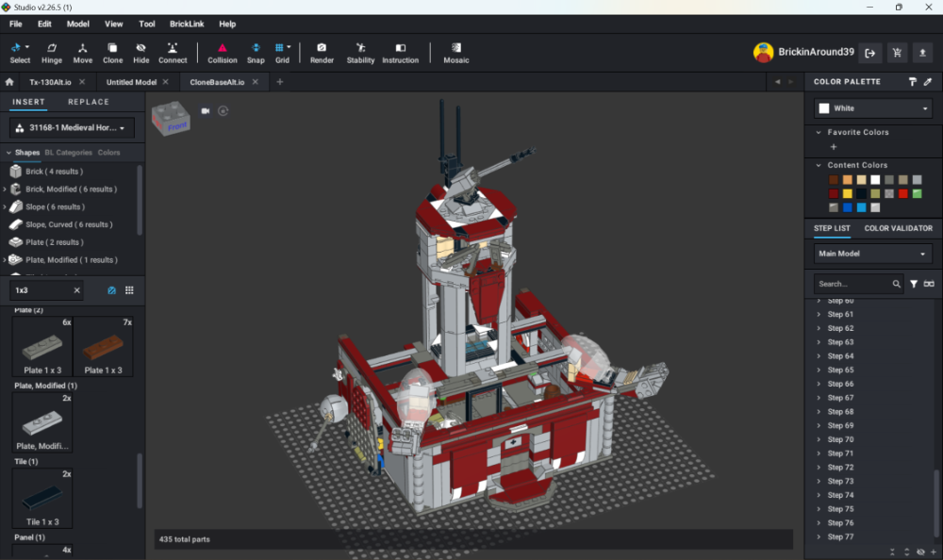This screenshot has width=943, height=560.
Task: Open the Edit menu
Action: tap(44, 25)
